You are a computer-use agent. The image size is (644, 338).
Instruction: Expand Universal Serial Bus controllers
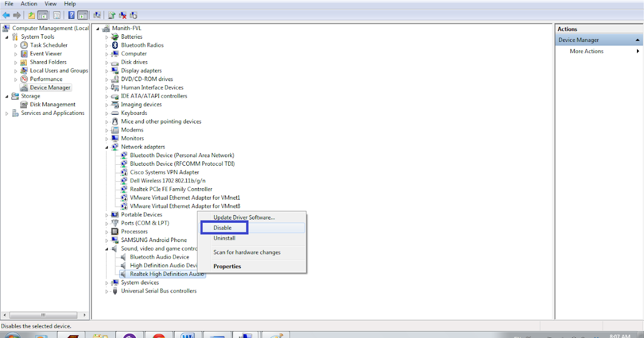107,291
